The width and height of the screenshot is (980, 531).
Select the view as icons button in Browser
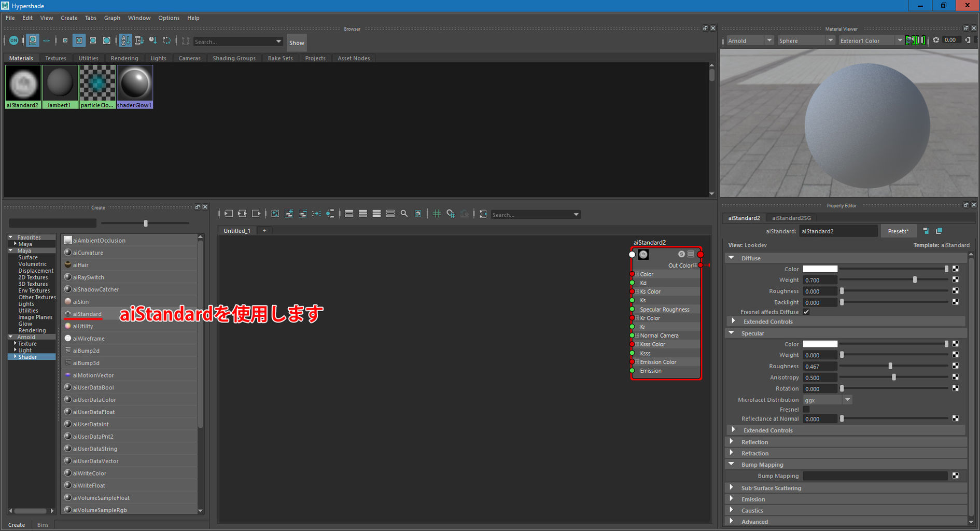(33, 40)
